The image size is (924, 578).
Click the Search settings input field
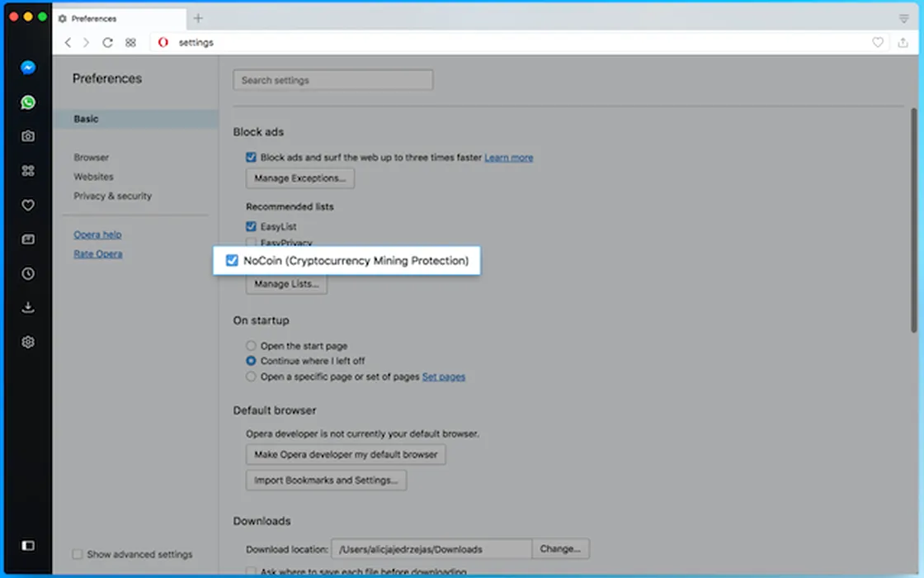[332, 80]
